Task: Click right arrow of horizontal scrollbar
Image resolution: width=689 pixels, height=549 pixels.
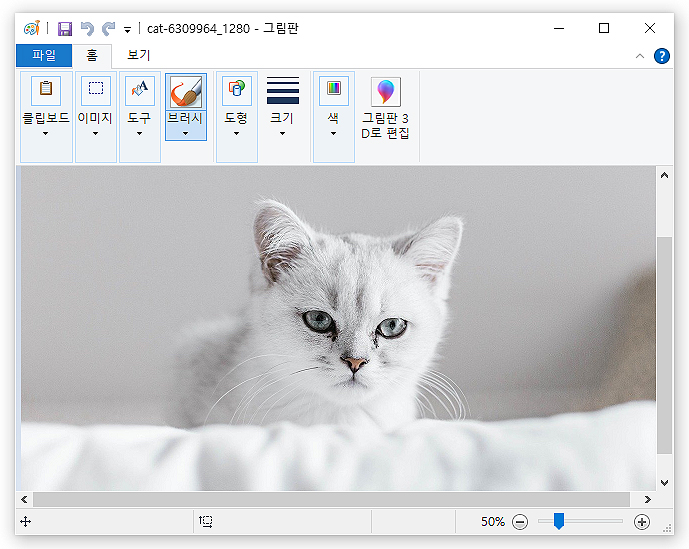Action: tap(648, 499)
